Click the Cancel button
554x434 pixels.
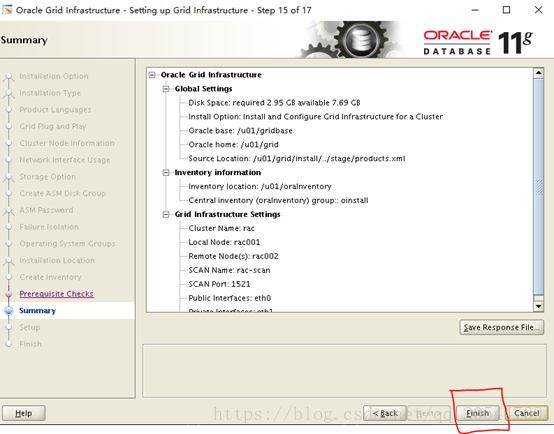[526, 413]
